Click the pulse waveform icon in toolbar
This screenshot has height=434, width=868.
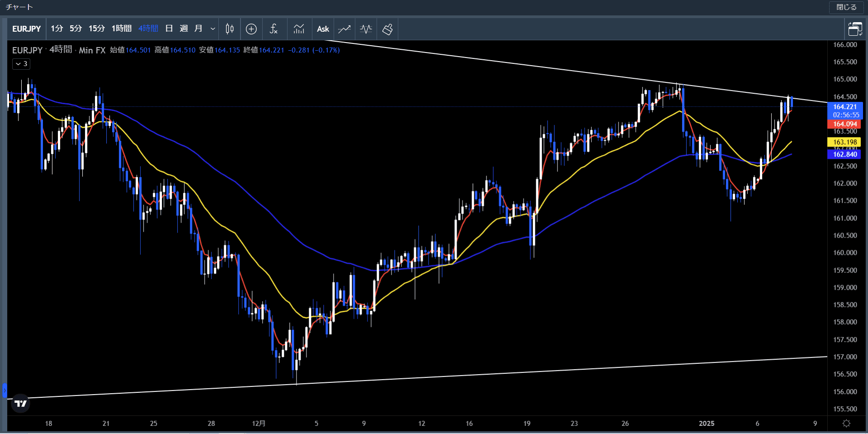(366, 29)
